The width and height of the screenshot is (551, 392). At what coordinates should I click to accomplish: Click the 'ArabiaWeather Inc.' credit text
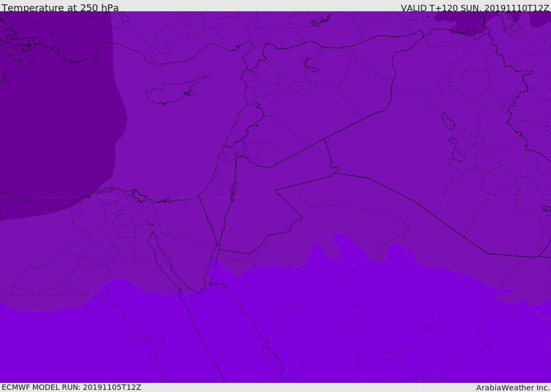[513, 388]
